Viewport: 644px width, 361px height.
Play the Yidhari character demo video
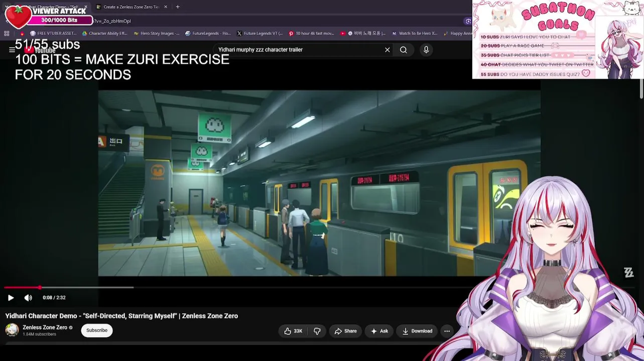11,298
